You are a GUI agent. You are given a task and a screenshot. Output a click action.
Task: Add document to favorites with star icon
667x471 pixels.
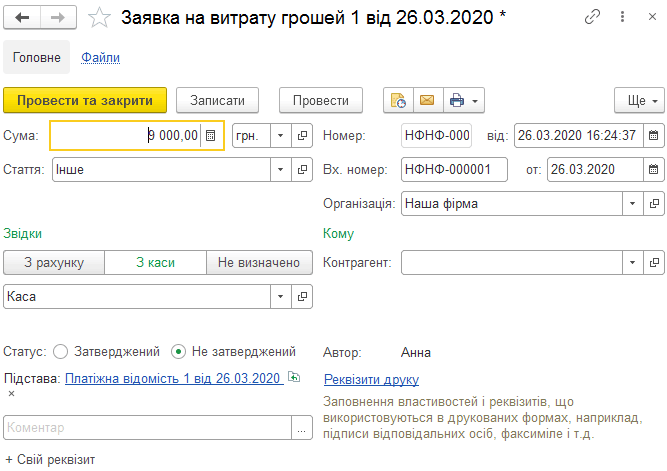pos(99,17)
